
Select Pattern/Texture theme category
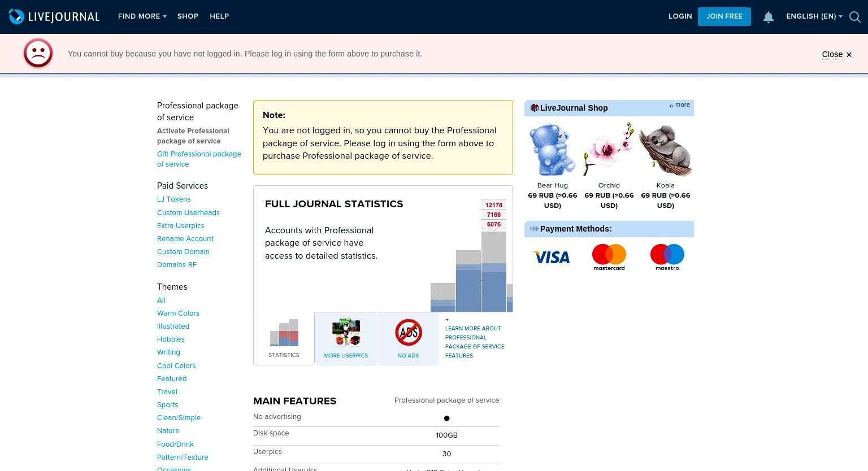point(183,457)
